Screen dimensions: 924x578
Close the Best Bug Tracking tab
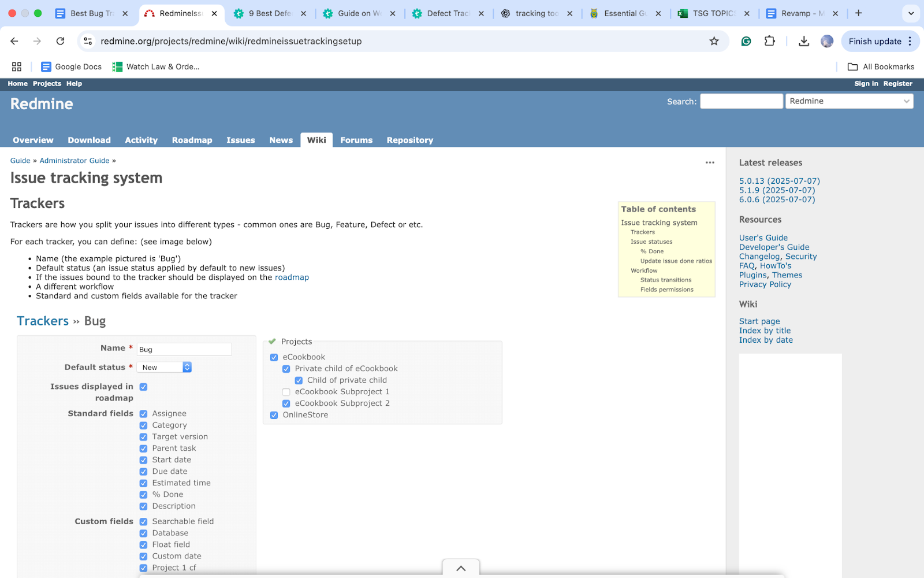pyautogui.click(x=125, y=13)
